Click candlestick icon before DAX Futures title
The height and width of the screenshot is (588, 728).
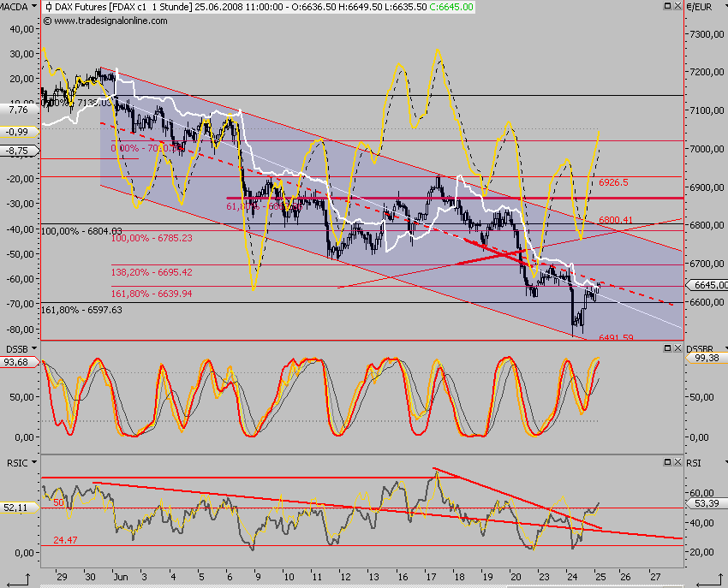coord(49,7)
